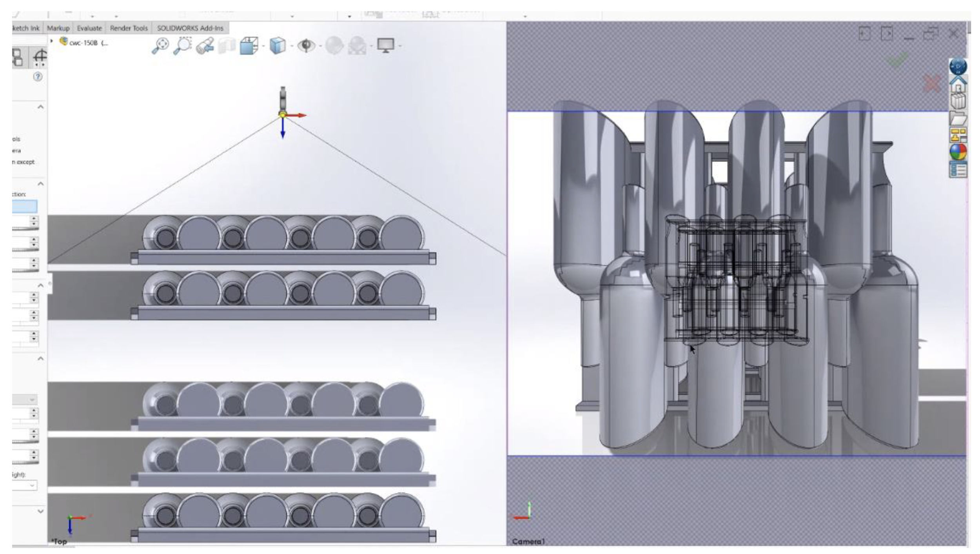The image size is (980, 554).
Task: Open the View Orientation cube icon
Action: tap(249, 46)
